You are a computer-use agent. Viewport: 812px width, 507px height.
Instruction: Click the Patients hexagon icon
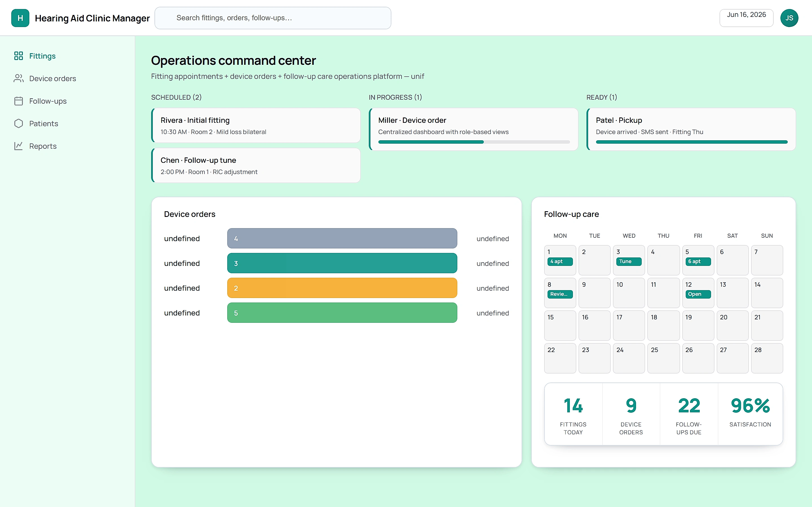point(18,123)
